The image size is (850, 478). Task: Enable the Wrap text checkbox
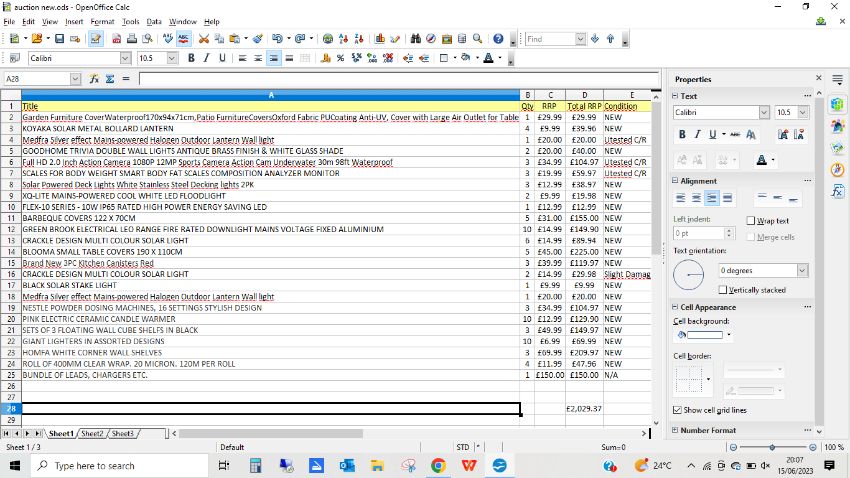click(751, 221)
